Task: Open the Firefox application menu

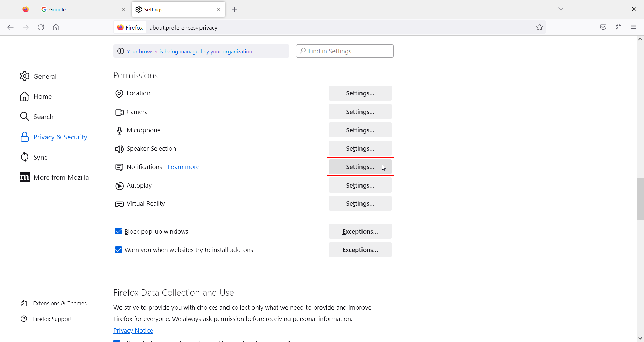Action: [634, 27]
